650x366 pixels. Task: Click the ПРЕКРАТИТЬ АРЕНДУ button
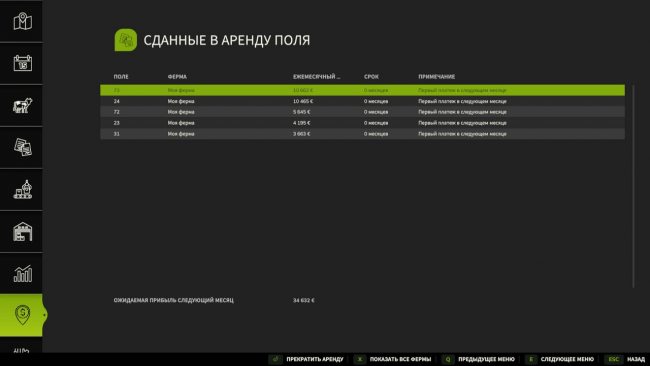point(315,359)
